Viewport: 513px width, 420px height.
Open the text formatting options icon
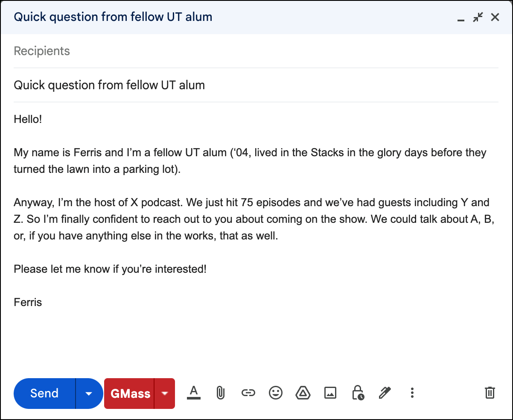click(194, 393)
